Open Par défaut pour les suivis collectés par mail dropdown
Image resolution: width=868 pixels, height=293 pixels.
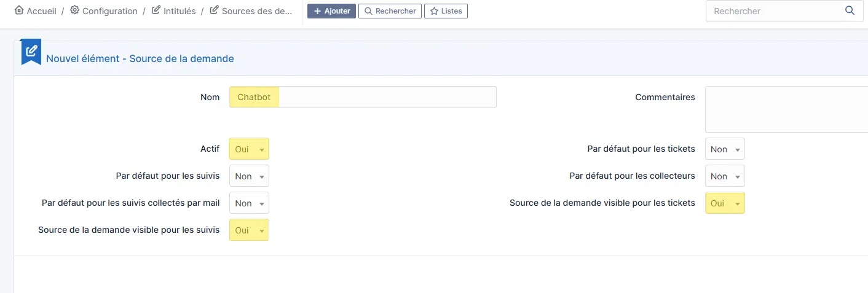point(249,203)
